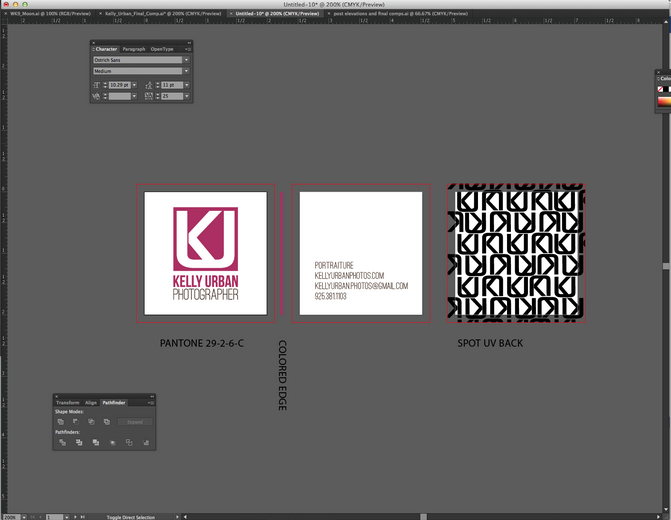This screenshot has width=671, height=520.
Task: Click the PORTRAITURE text line
Action: click(334, 265)
